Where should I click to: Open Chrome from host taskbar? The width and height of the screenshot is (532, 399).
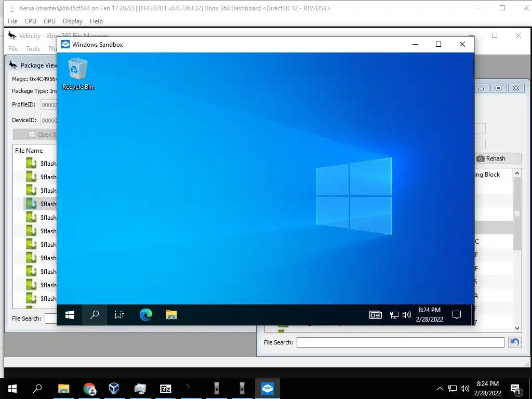click(x=89, y=389)
